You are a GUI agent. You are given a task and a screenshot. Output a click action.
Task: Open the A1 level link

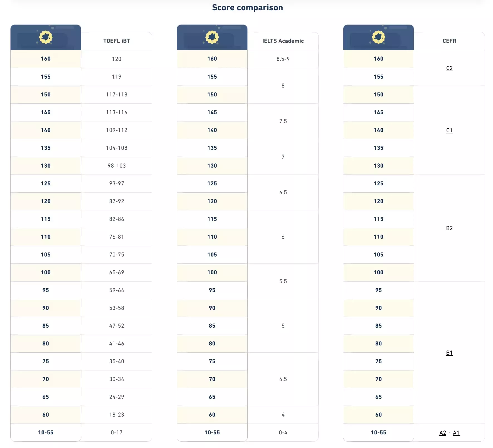(456, 433)
